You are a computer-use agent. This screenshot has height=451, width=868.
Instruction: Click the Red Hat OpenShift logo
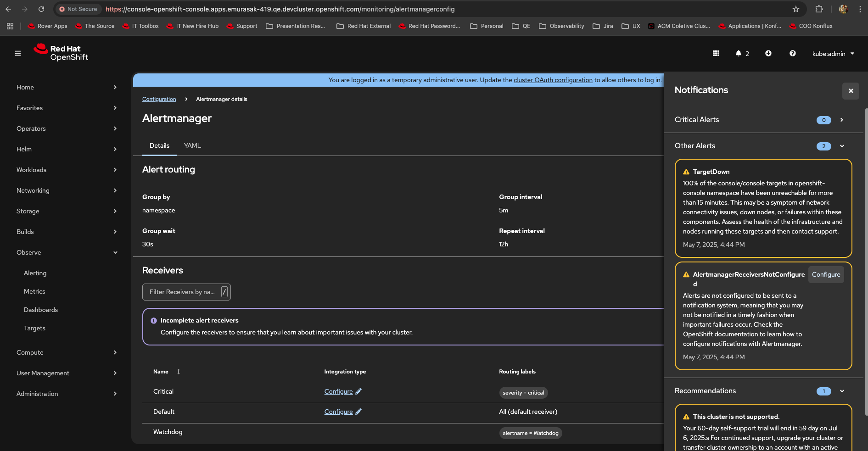[x=61, y=52]
